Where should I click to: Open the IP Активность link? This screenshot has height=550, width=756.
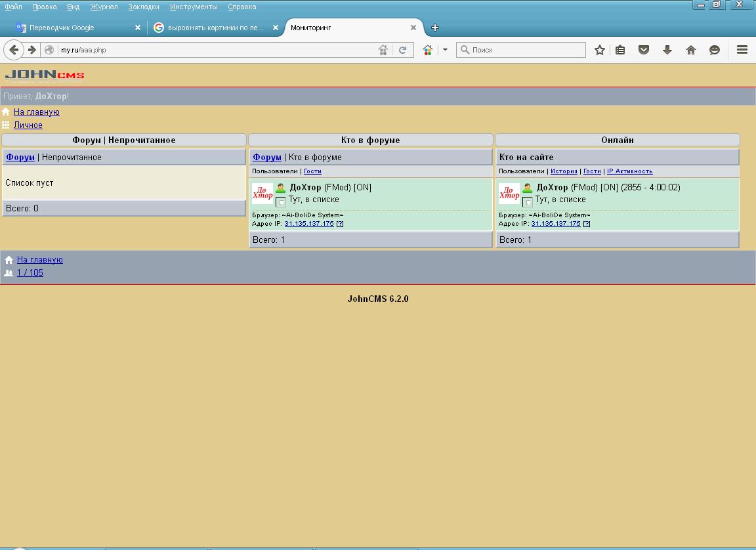tap(629, 171)
